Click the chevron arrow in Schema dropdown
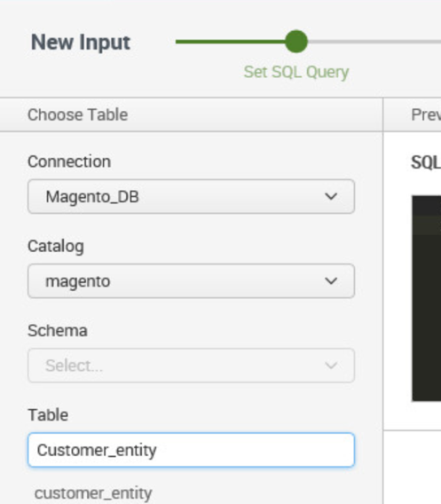This screenshot has width=441, height=504. (331, 366)
